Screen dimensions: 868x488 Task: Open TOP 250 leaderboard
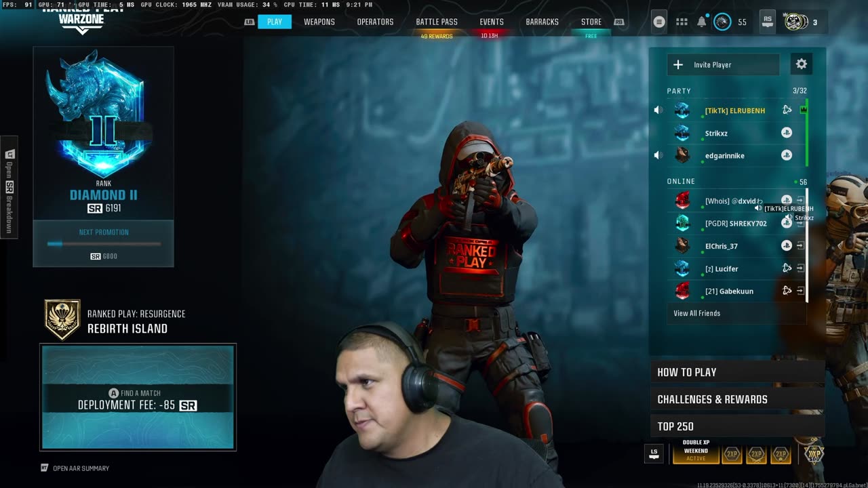tap(737, 426)
